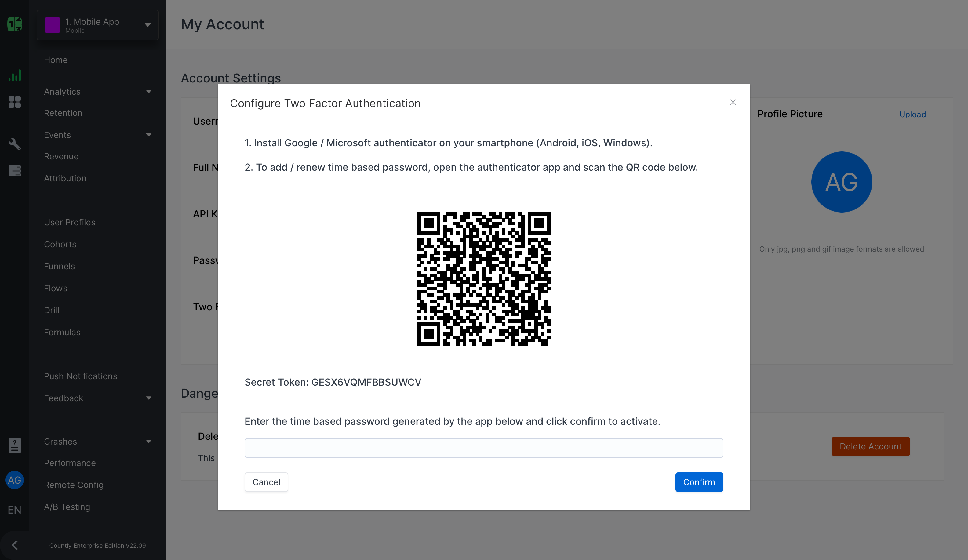Click the Cancel button
Screen dimensions: 968x560
(266, 482)
